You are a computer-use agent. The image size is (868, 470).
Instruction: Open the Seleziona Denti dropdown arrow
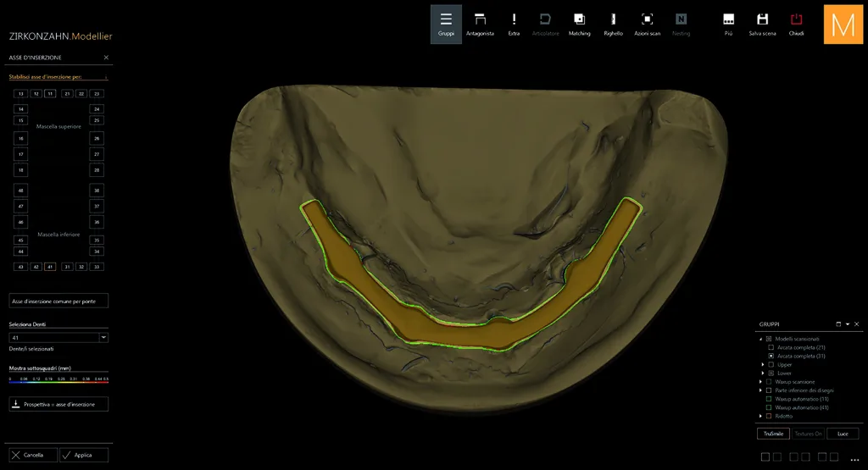[x=103, y=337]
